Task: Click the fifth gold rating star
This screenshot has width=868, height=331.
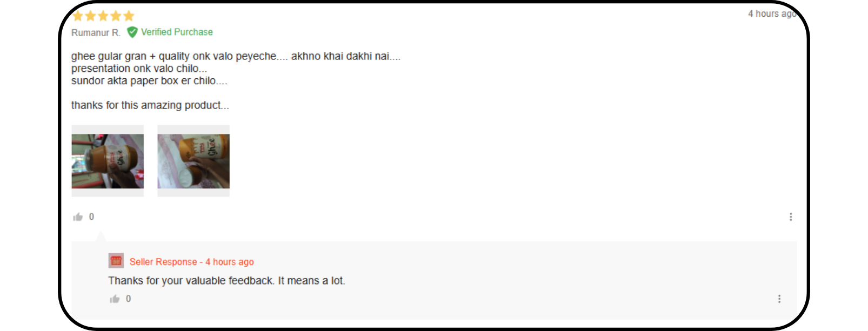Action: coord(129,16)
